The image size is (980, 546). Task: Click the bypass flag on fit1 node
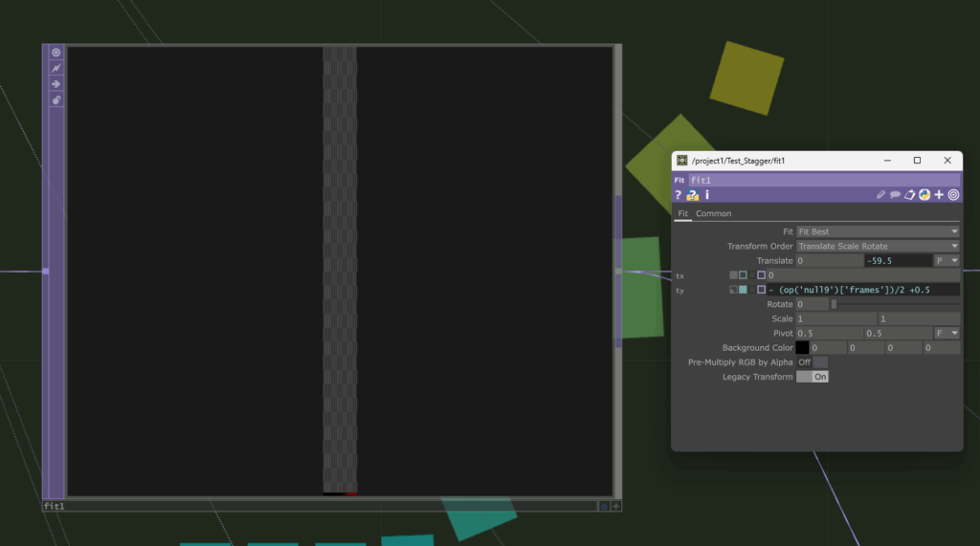56,68
